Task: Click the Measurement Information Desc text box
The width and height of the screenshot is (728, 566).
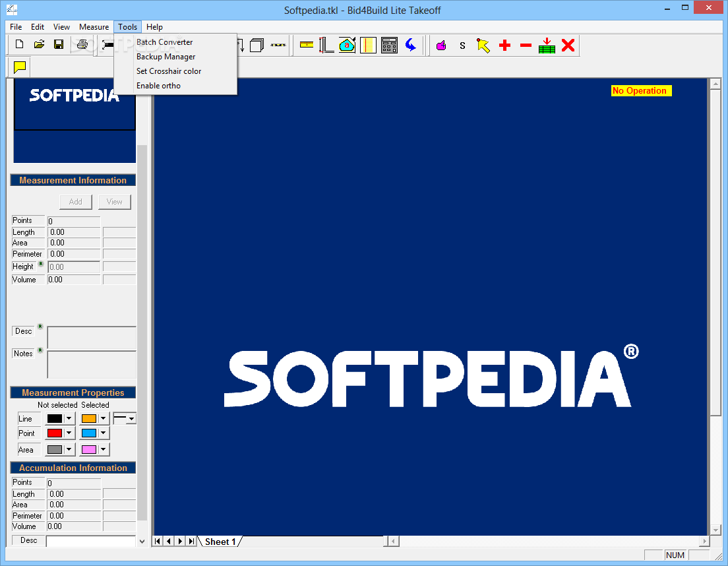Action: pyautogui.click(x=92, y=338)
